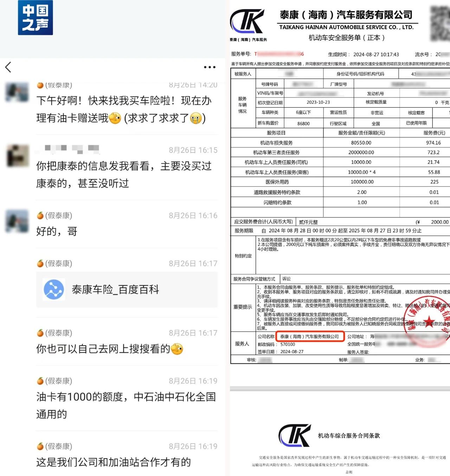Tap the avatar beside the 16:15 message

pyautogui.click(x=18, y=156)
